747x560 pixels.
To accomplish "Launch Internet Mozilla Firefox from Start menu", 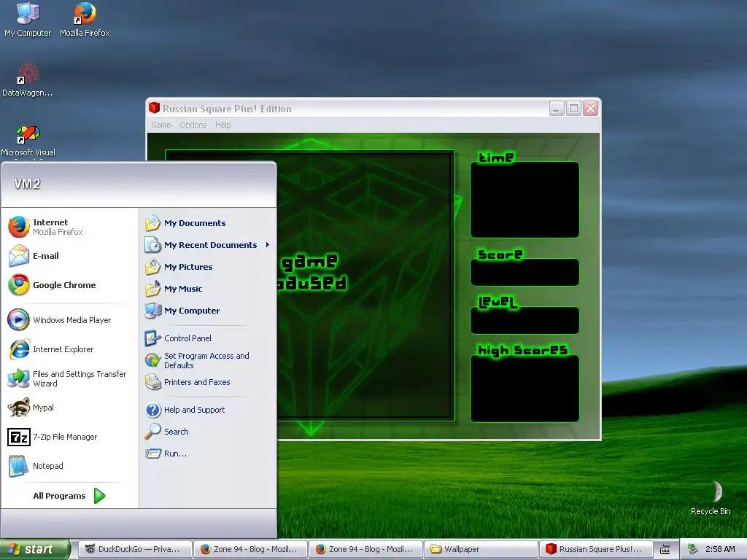I will [x=70, y=227].
